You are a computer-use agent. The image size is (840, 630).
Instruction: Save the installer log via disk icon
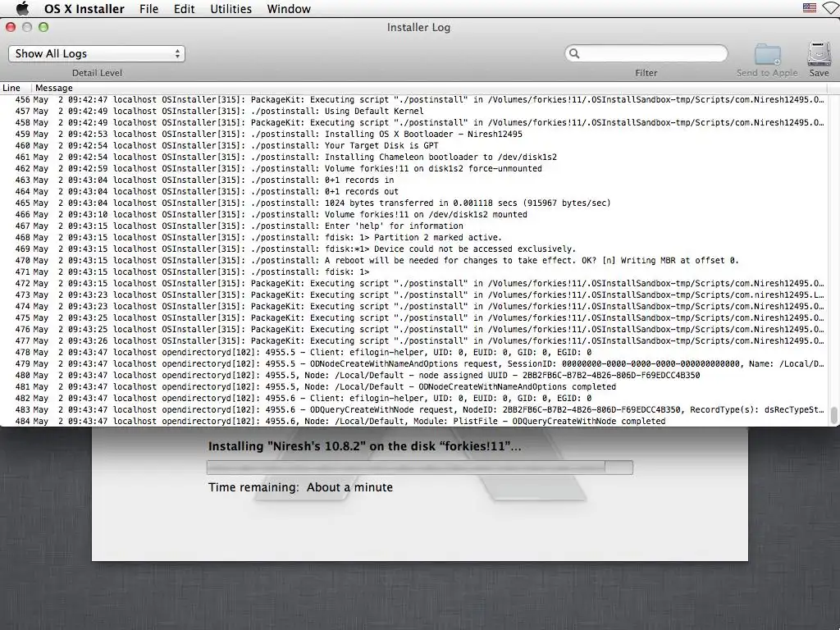click(x=819, y=54)
